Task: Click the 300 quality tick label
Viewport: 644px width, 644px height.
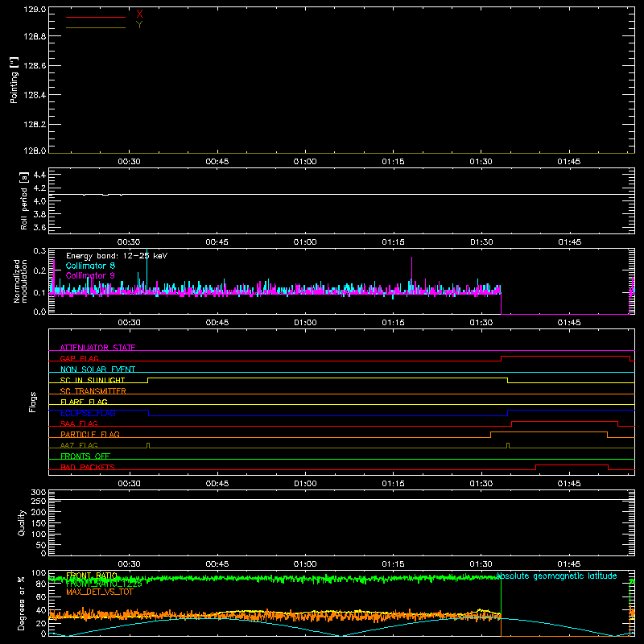Action: click(38, 493)
